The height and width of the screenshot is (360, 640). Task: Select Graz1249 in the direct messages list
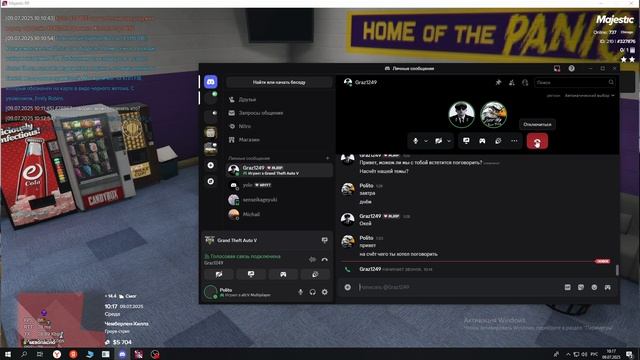coord(279,170)
